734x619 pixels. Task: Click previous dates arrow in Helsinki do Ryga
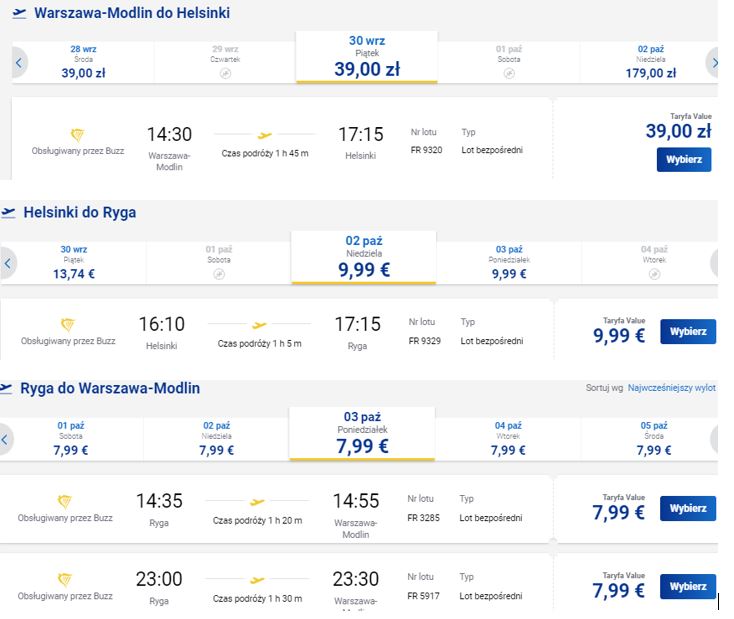click(x=8, y=263)
